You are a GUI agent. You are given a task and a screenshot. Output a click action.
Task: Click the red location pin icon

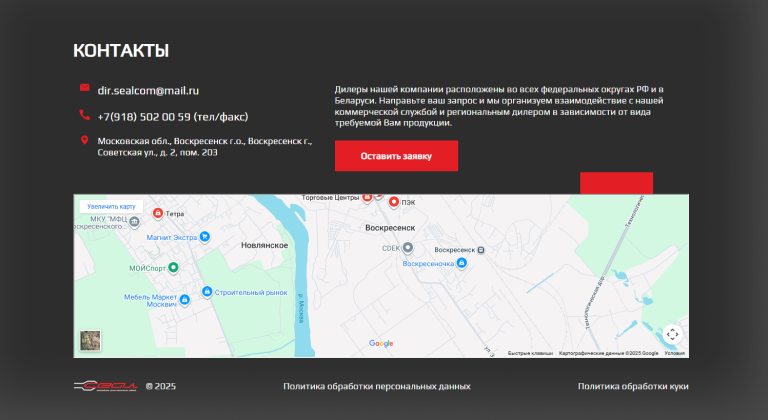(x=85, y=141)
